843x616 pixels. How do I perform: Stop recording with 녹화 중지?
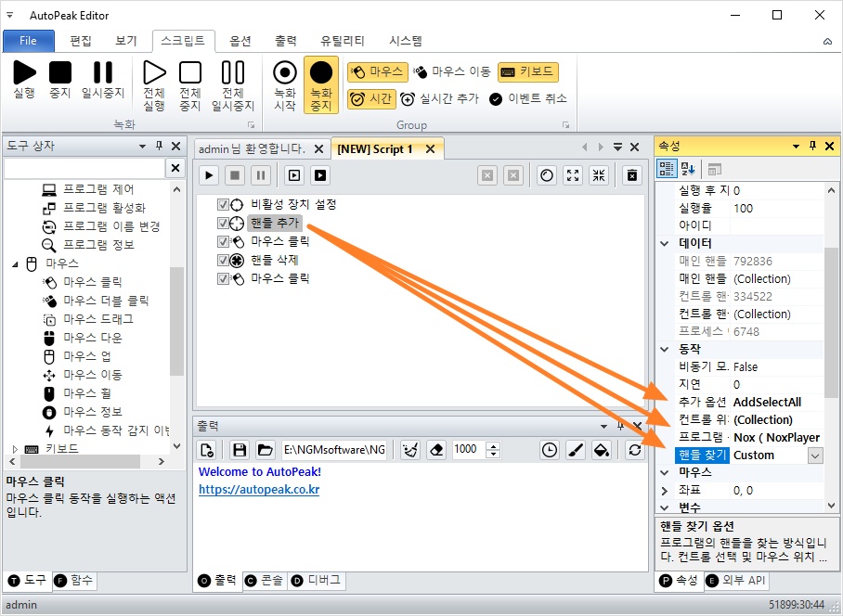(321, 85)
